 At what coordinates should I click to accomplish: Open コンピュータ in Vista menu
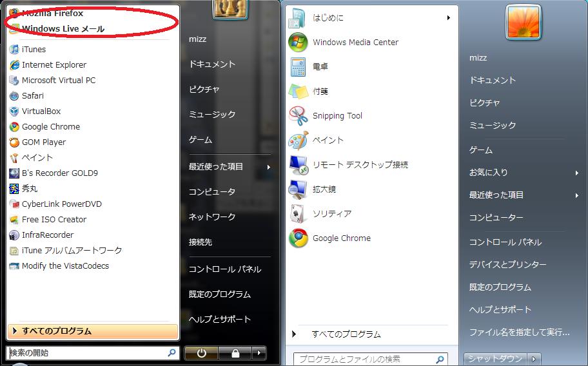212,192
